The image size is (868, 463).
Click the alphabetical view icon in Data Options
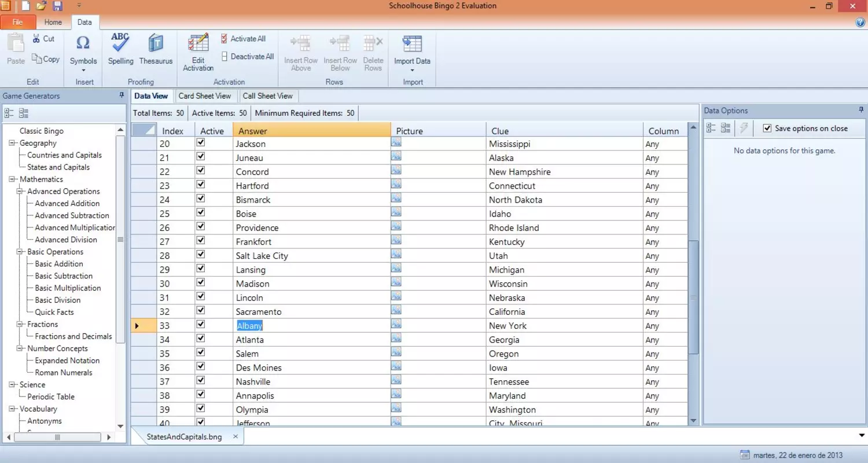726,128
